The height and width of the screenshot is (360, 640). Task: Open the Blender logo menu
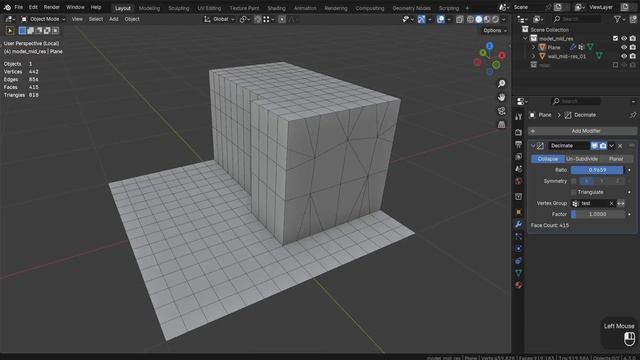point(7,7)
